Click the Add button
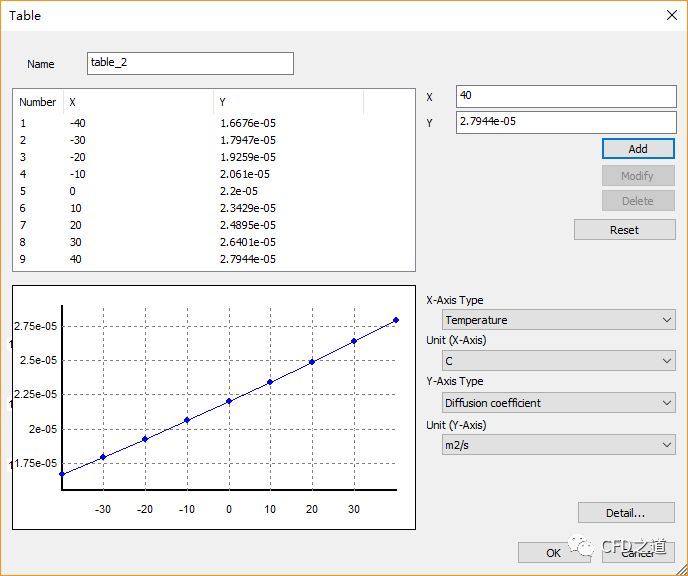 [638, 148]
